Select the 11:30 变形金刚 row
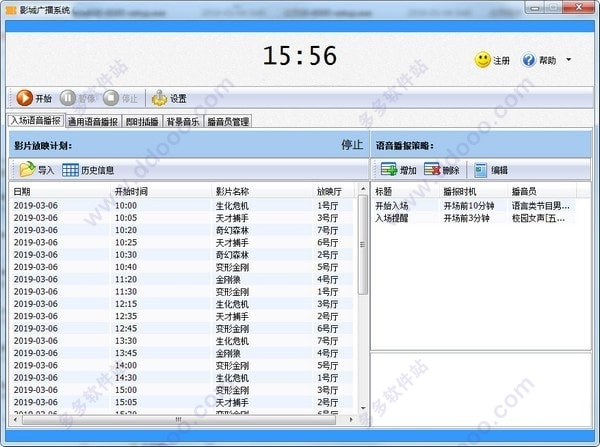This screenshot has width=600, height=447. pos(182,292)
